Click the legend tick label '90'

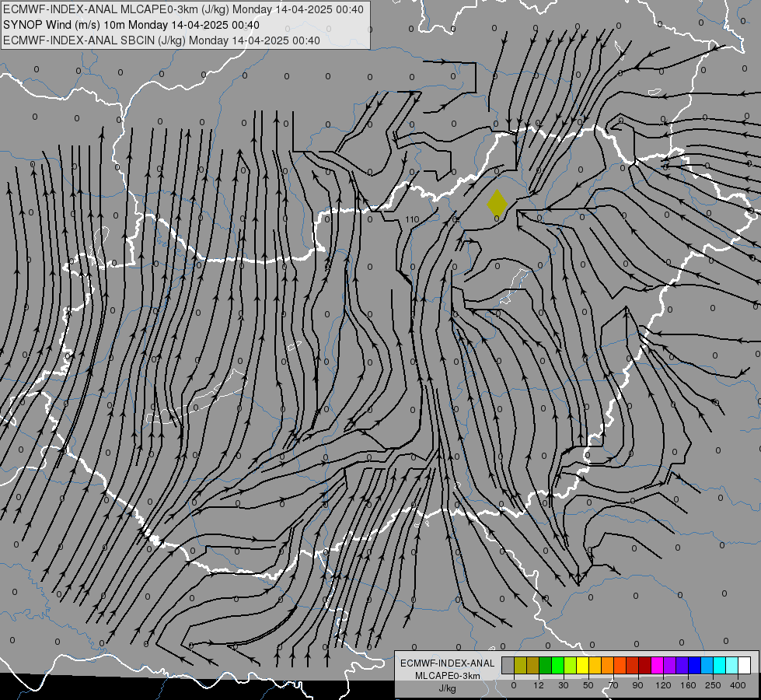click(637, 685)
